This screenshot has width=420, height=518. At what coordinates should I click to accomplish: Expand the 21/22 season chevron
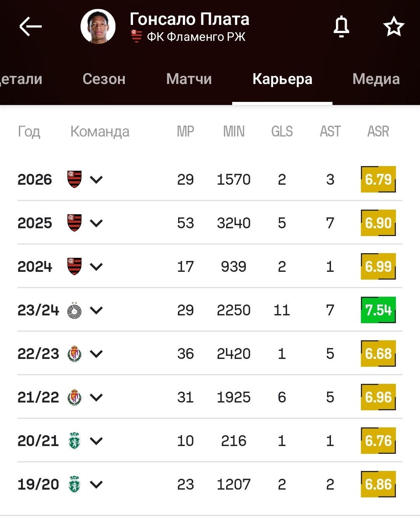pos(96,397)
